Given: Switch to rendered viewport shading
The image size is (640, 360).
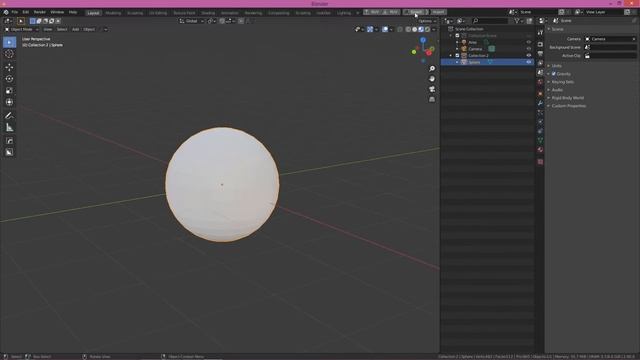Looking at the screenshot, I should [x=427, y=29].
